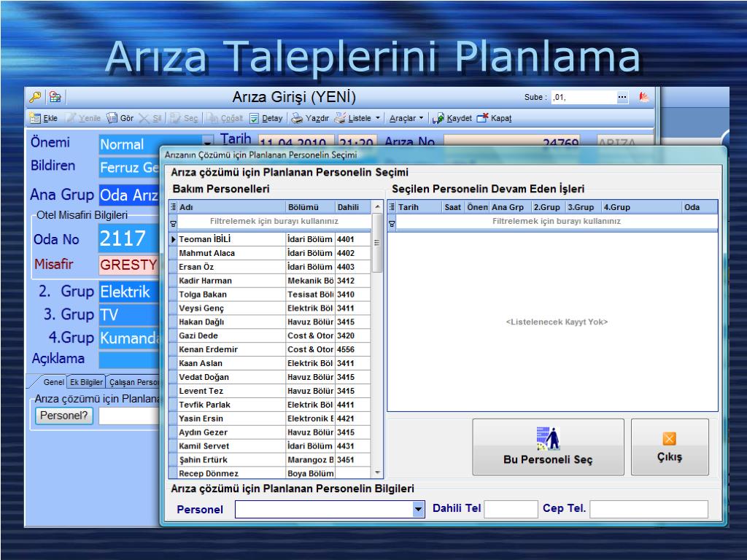Click the Kapat toolbar button
Image resolution: width=747 pixels, height=560 pixels.
point(495,118)
